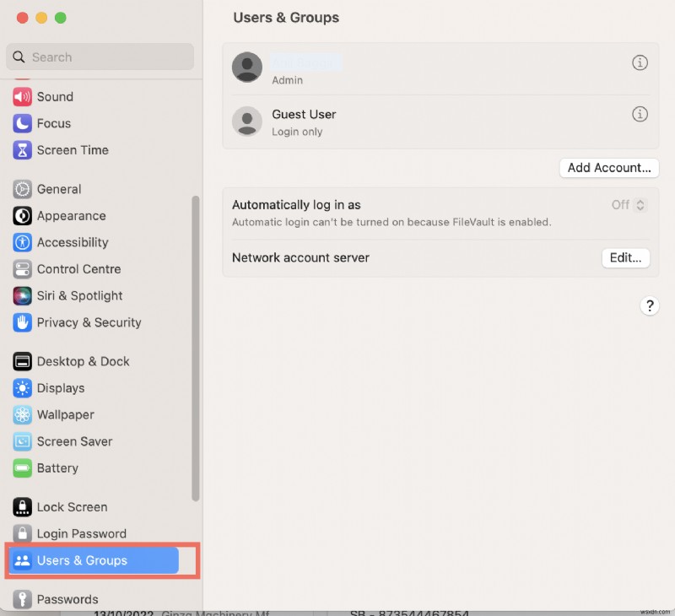This screenshot has width=675, height=616.
Task: Select the Control Centre label
Action: coord(78,269)
